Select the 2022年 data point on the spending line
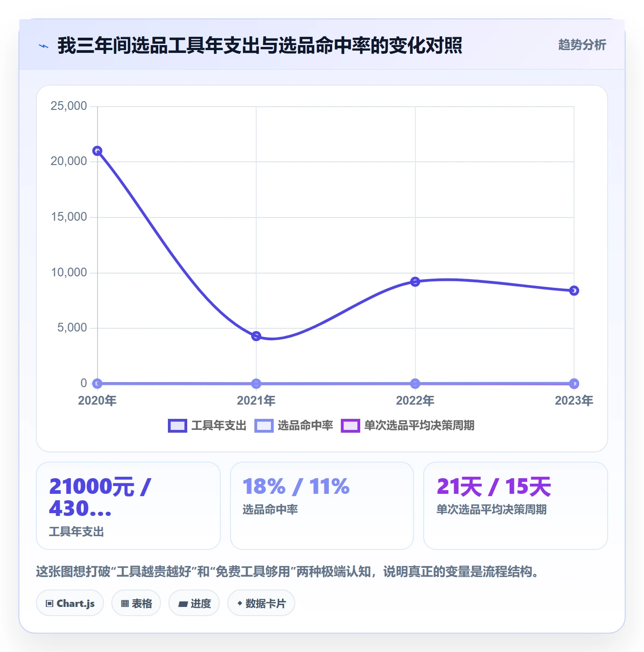Viewport: 644px width, 652px height. click(x=415, y=281)
